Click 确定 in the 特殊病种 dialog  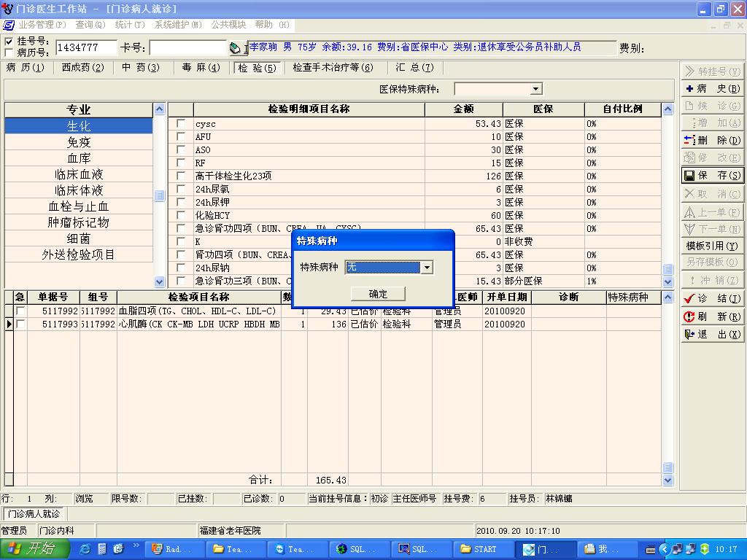click(379, 294)
